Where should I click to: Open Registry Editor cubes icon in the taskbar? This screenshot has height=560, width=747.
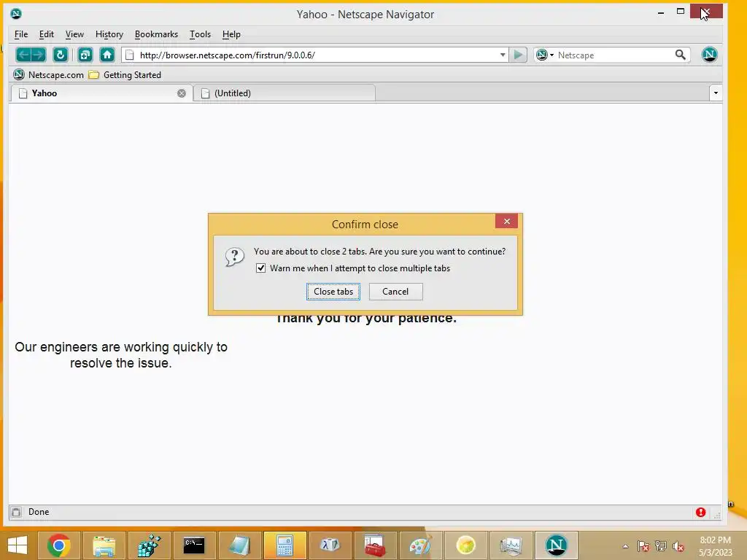149,545
